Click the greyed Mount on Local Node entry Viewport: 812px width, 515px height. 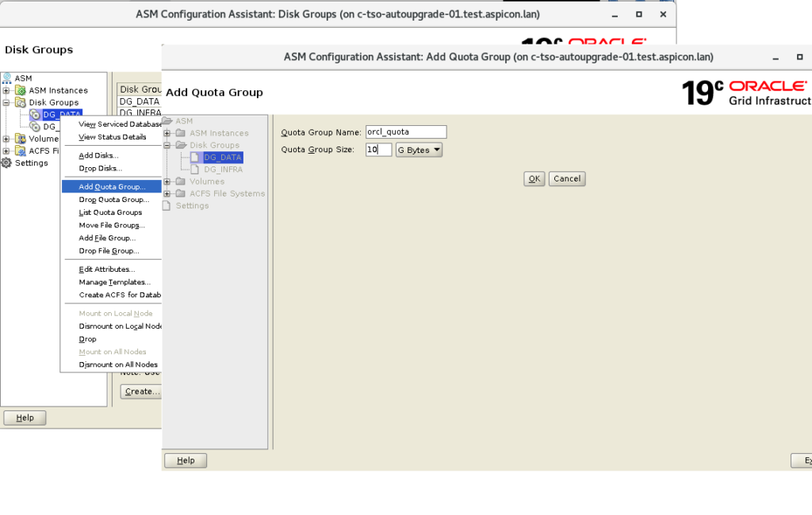pos(112,314)
